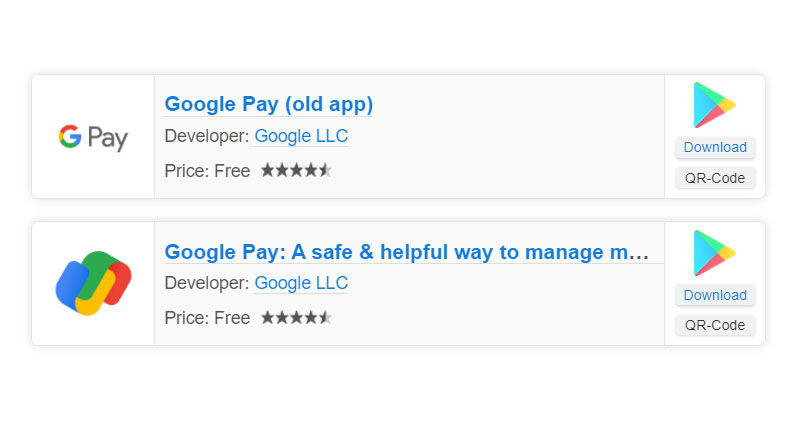Click the "Price: Free" text of the old app

click(207, 171)
